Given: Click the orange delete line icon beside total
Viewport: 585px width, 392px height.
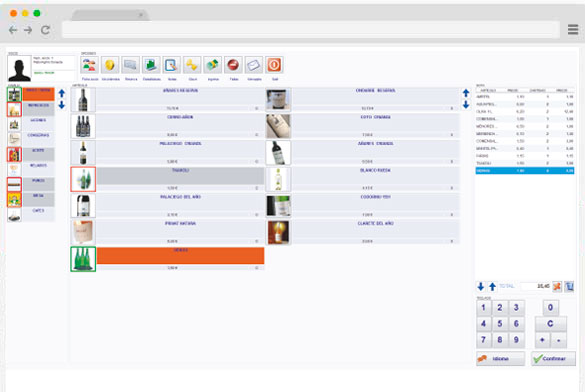Looking at the screenshot, I should (x=557, y=286).
